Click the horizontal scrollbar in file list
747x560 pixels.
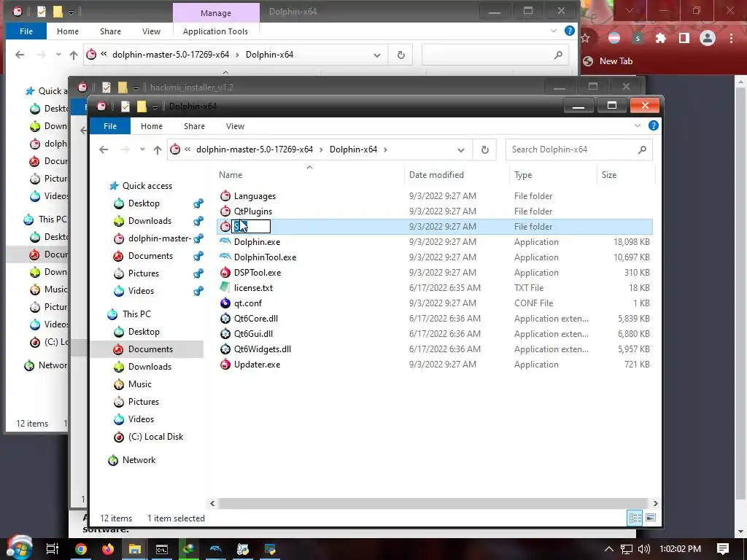pos(433,503)
